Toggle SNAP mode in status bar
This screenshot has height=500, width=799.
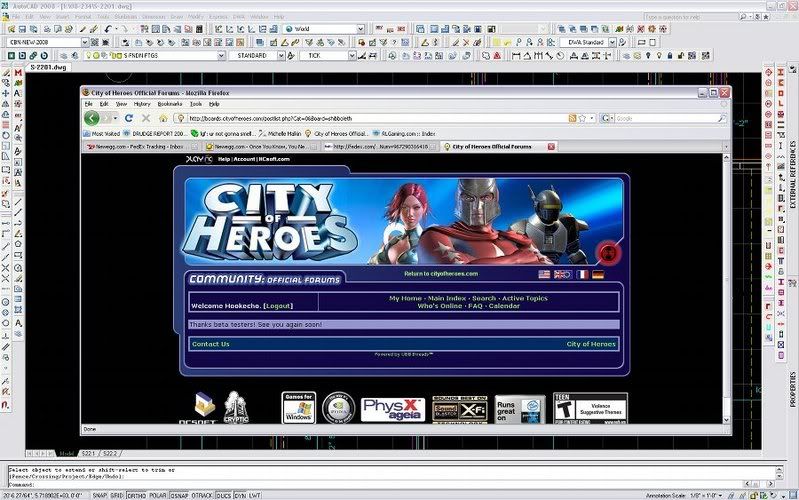pyautogui.click(x=99, y=495)
